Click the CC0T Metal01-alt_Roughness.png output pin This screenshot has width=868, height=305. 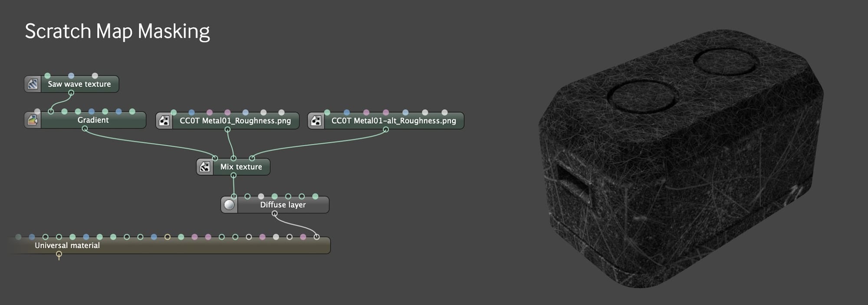pyautogui.click(x=385, y=129)
